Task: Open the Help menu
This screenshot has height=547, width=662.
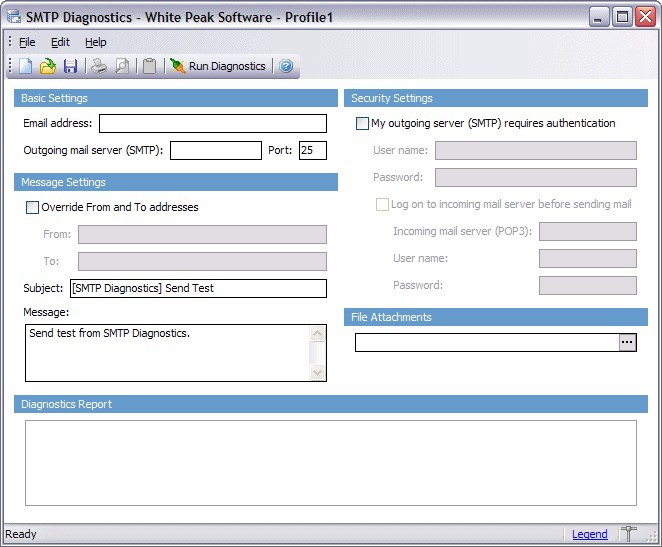Action: (96, 42)
